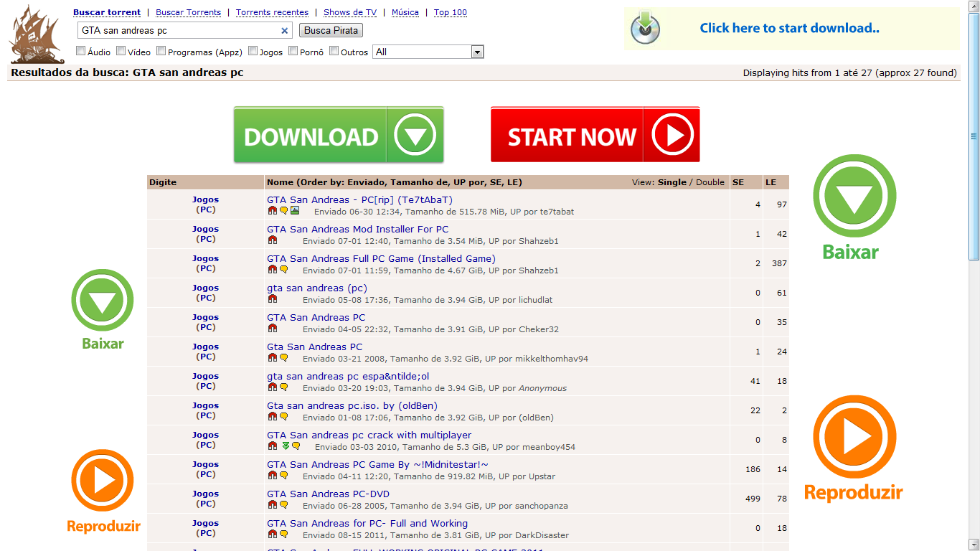Open Buscar Torrents in the top navigation
980x551 pixels.
pyautogui.click(x=189, y=12)
